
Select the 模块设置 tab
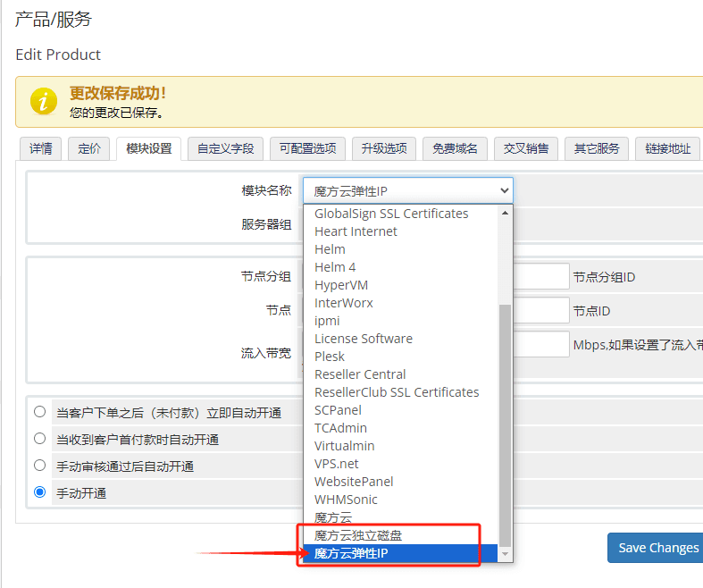point(149,148)
